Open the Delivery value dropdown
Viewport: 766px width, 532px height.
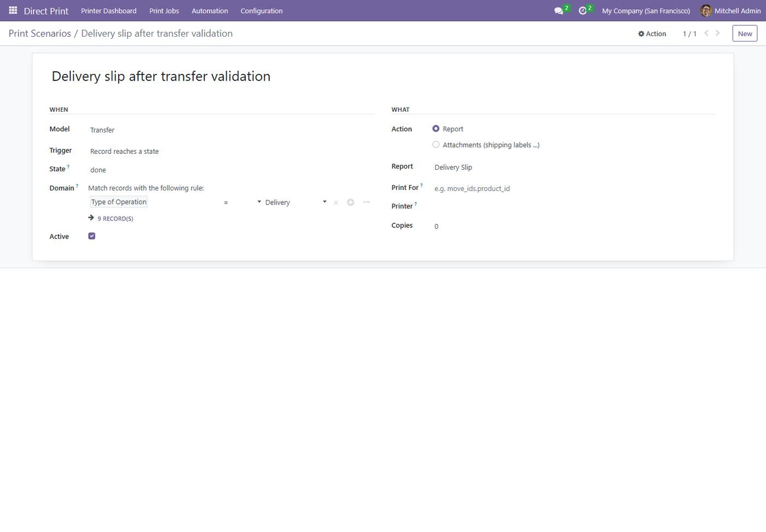pos(296,203)
